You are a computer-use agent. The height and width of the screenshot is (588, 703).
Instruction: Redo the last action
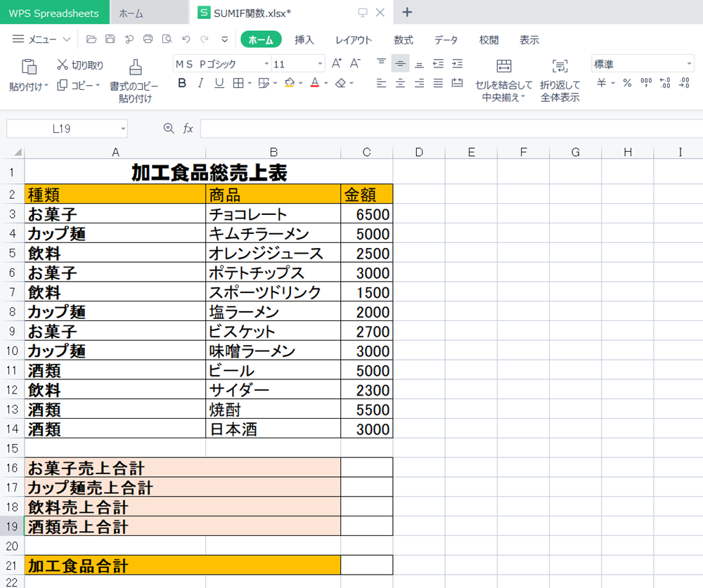(205, 39)
